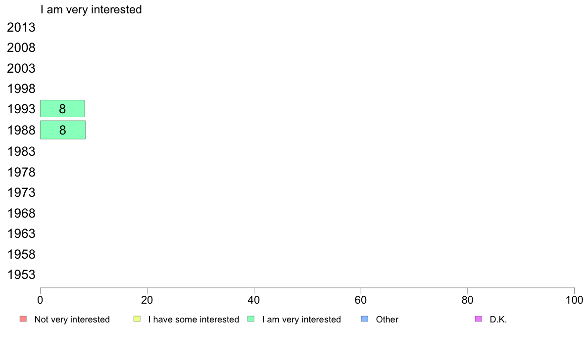Click the blue Other legend swatch
The image size is (588, 364).
pyautogui.click(x=364, y=319)
